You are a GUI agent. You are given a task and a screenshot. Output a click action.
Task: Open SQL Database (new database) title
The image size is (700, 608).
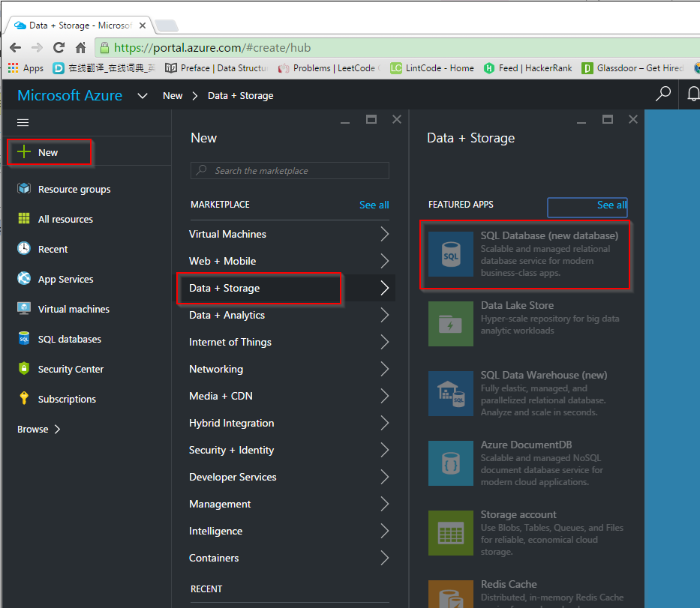[549, 235]
